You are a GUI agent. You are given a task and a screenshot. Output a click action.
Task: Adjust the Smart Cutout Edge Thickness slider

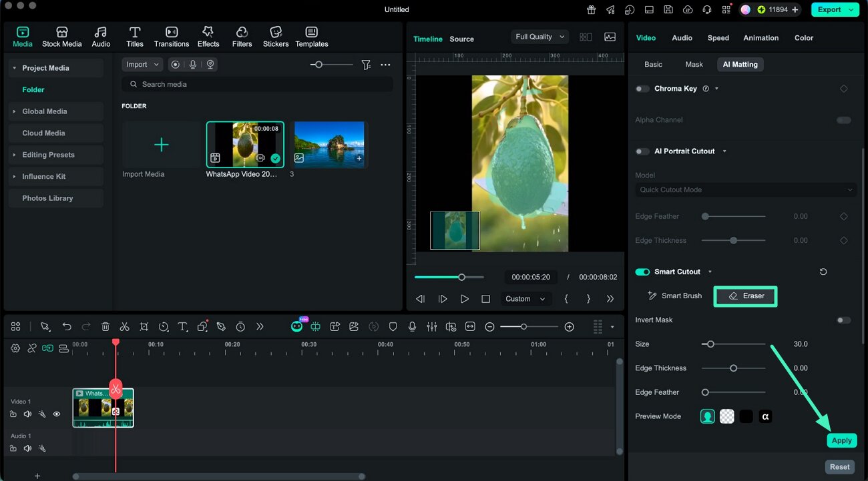[733, 368]
